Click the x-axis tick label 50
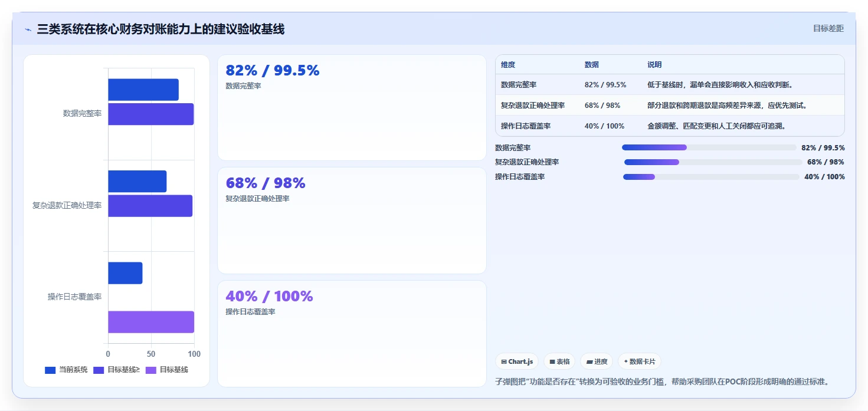This screenshot has height=411, width=868. [x=151, y=354]
